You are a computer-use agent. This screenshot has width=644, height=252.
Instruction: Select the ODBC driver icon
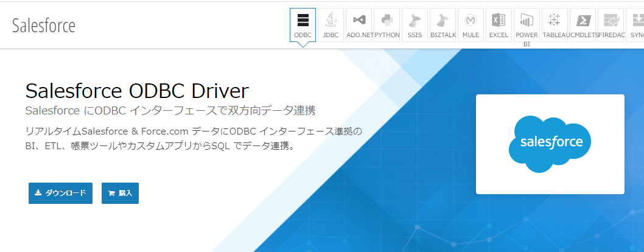pyautogui.click(x=303, y=25)
